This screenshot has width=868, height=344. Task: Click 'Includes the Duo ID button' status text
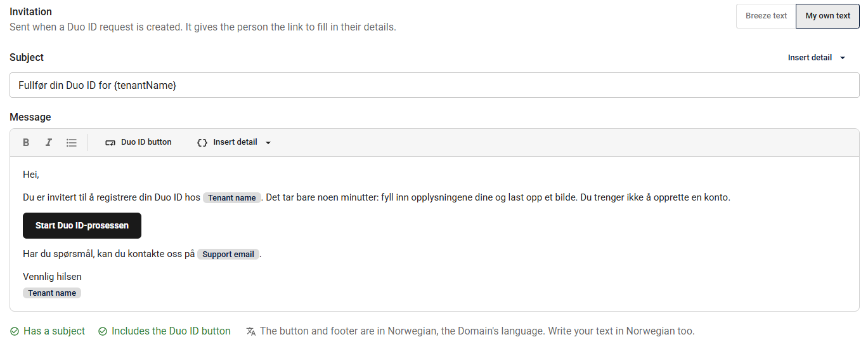pos(171,331)
